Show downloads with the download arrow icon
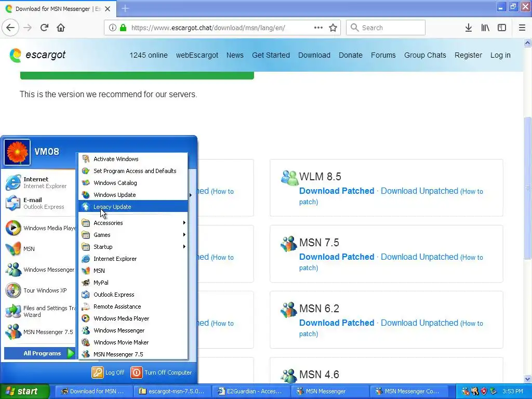The height and width of the screenshot is (399, 532). 468,28
